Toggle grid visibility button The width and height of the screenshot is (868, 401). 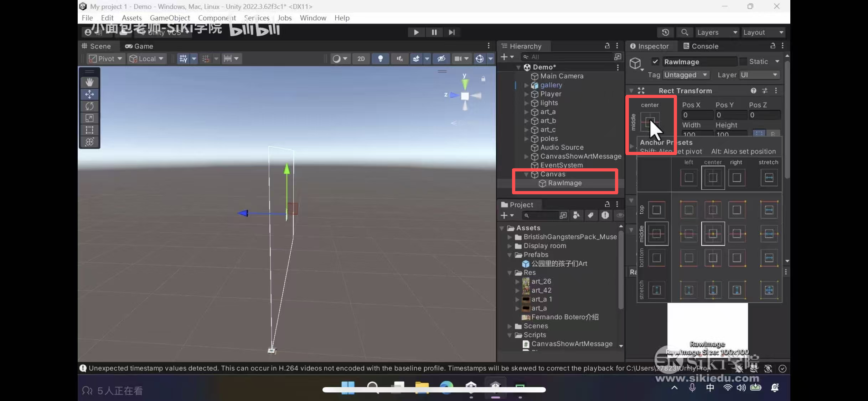183,58
